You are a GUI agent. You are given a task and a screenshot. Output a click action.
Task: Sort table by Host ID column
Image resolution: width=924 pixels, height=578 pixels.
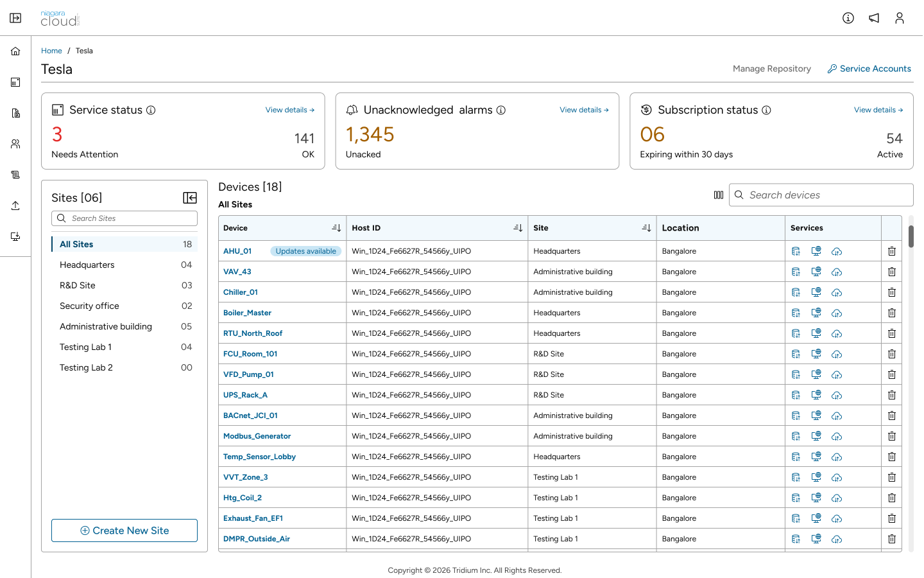518,228
